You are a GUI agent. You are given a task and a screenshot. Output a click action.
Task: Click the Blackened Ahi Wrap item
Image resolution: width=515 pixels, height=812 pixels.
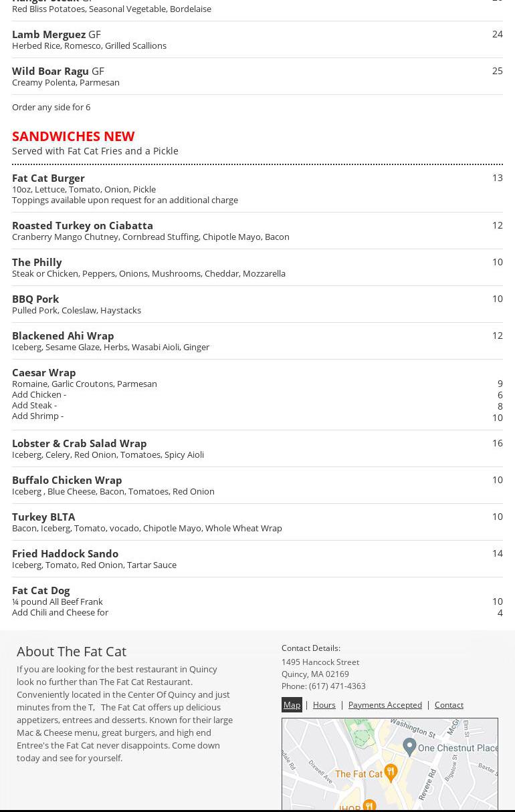(x=63, y=336)
